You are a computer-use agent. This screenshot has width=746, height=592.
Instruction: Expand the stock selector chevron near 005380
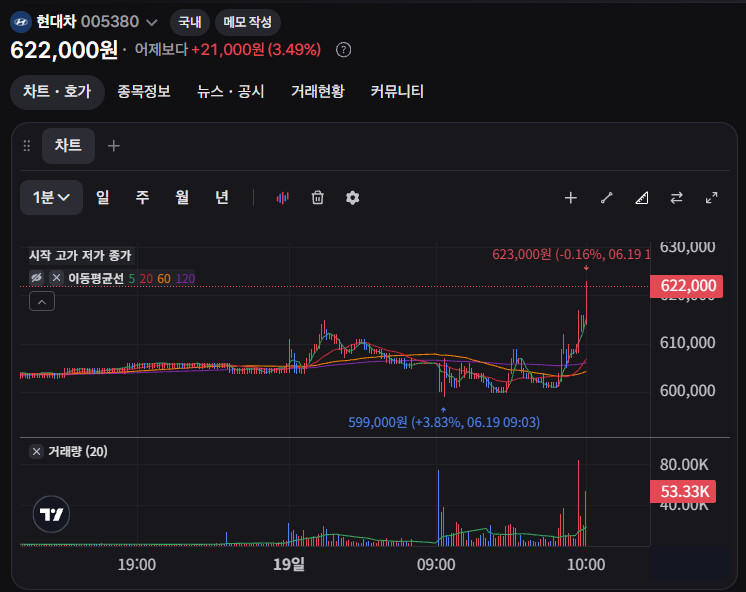point(152,22)
